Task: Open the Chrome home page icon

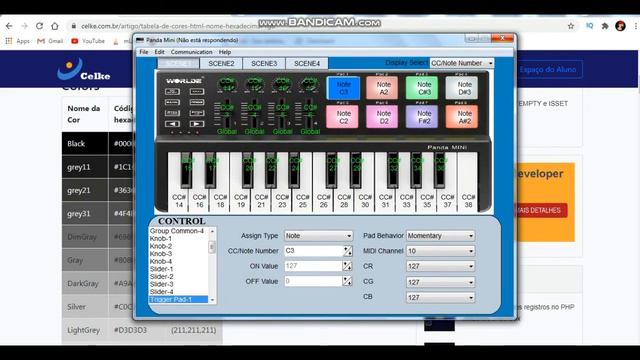Action: (x=55, y=26)
